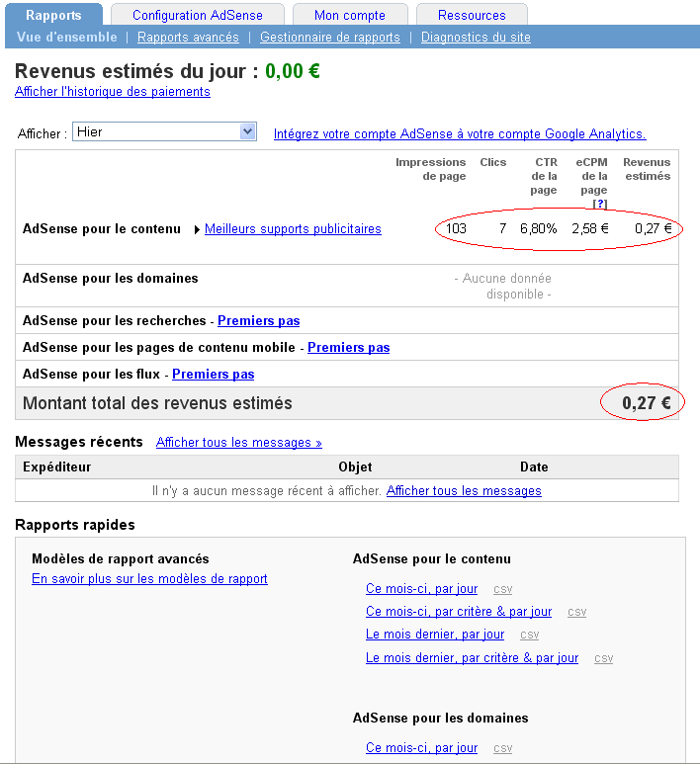Image resolution: width=700 pixels, height=764 pixels.
Task: Open Le mois dernier, par critère & par jour
Action: point(472,658)
